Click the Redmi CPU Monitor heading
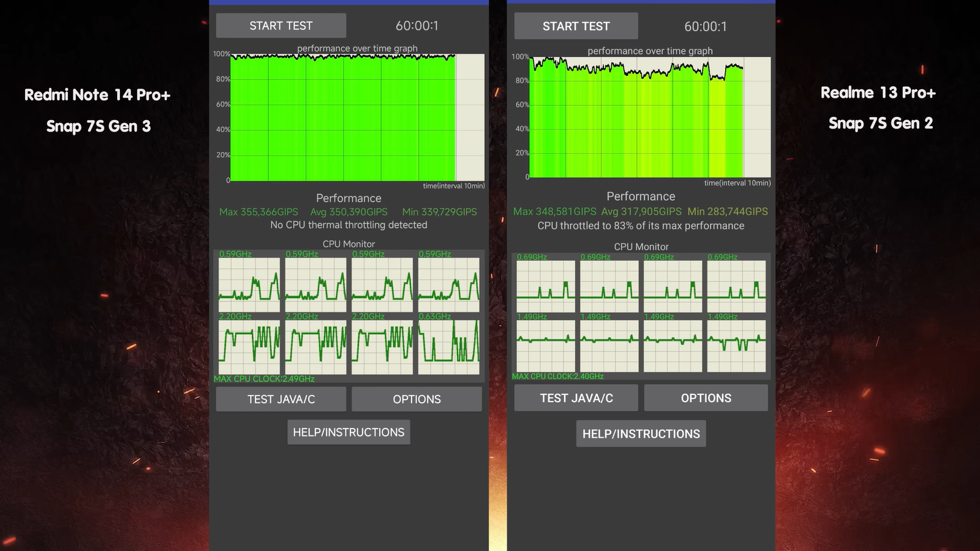The height and width of the screenshot is (551, 980). (349, 244)
